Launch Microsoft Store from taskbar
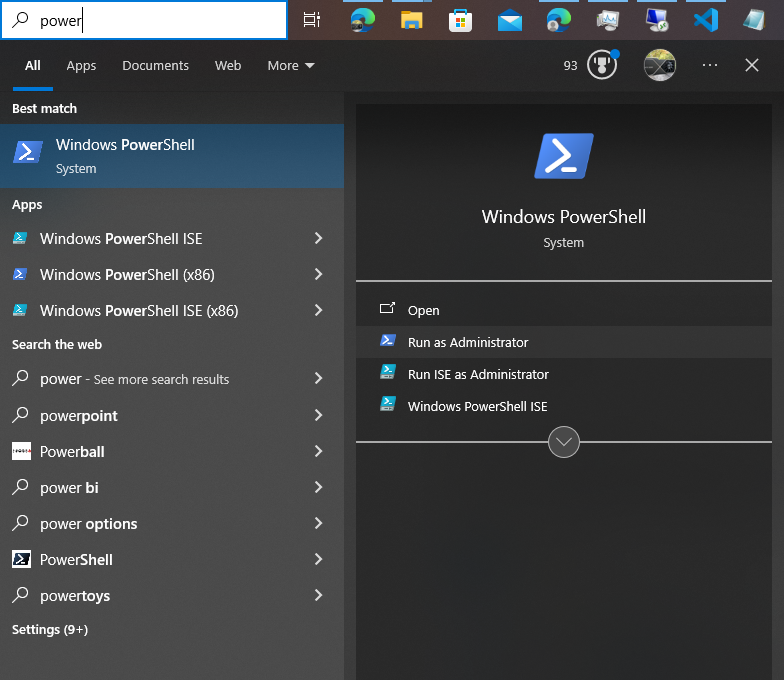The width and height of the screenshot is (784, 680). pyautogui.click(x=460, y=20)
